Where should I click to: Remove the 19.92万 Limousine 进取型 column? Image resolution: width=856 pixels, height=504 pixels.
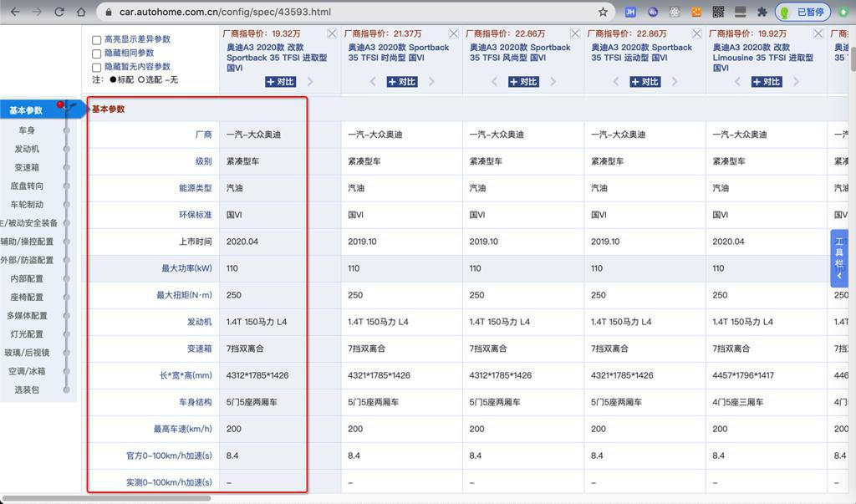(818, 33)
